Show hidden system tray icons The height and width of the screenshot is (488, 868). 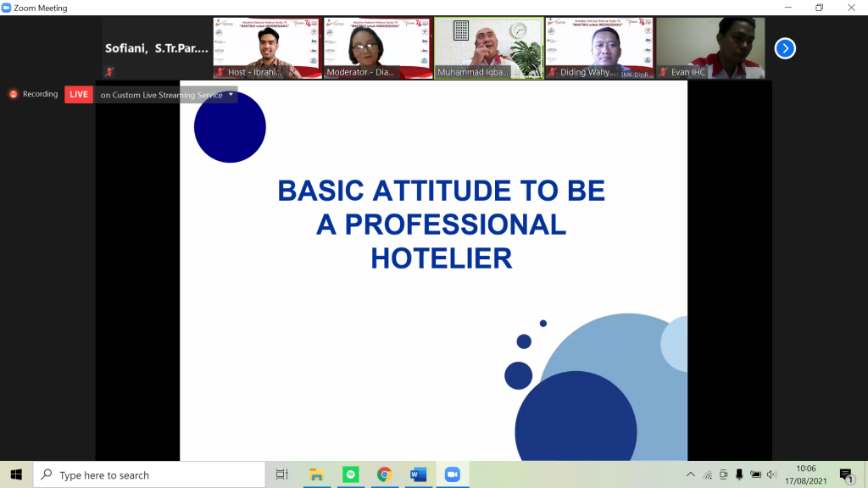690,474
